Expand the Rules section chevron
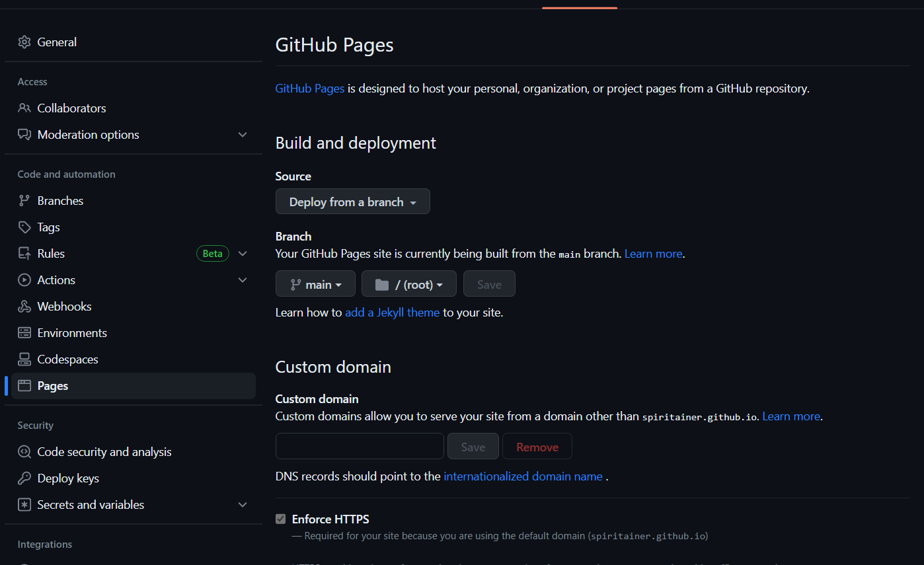Viewport: 924px width, 565px height. 243,254
